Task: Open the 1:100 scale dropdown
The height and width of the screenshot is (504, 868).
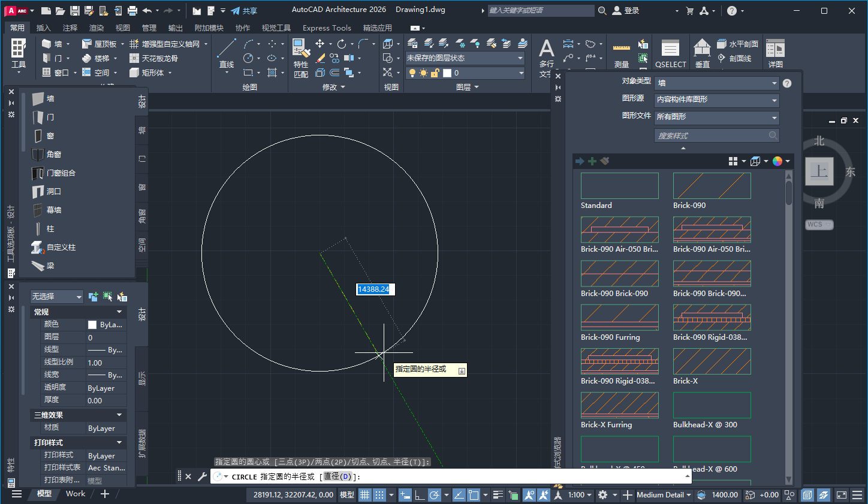Action: pos(577,494)
